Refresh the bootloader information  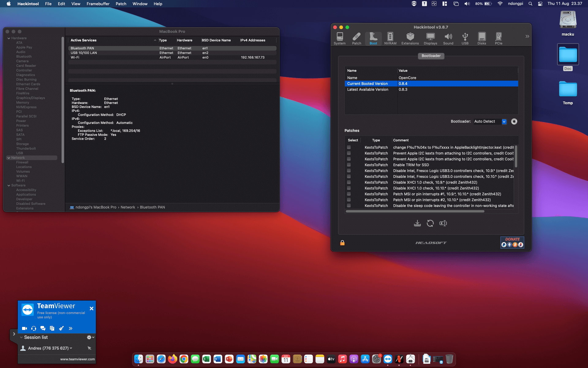(x=430, y=223)
